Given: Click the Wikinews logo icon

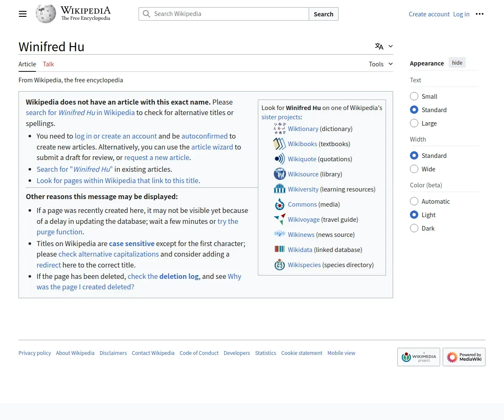Looking at the screenshot, I should (x=280, y=234).
